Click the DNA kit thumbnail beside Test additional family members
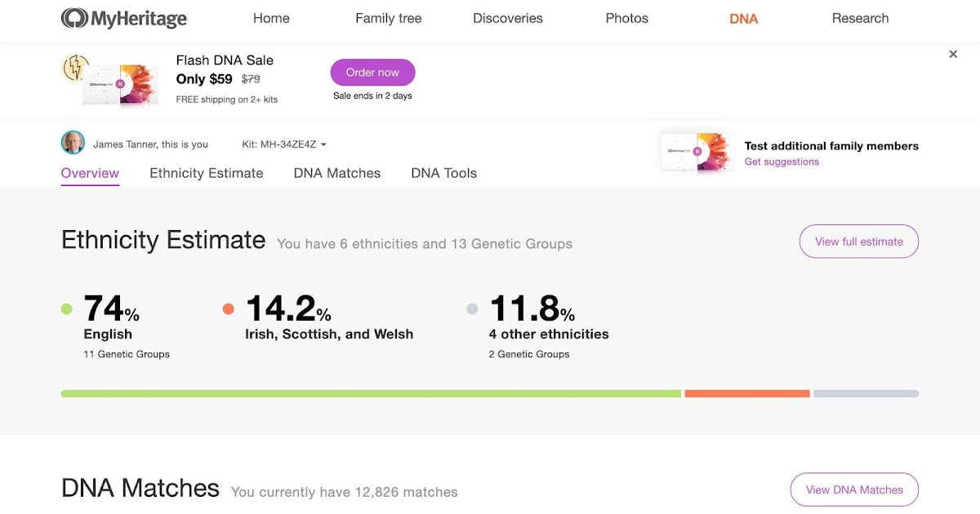 696,153
